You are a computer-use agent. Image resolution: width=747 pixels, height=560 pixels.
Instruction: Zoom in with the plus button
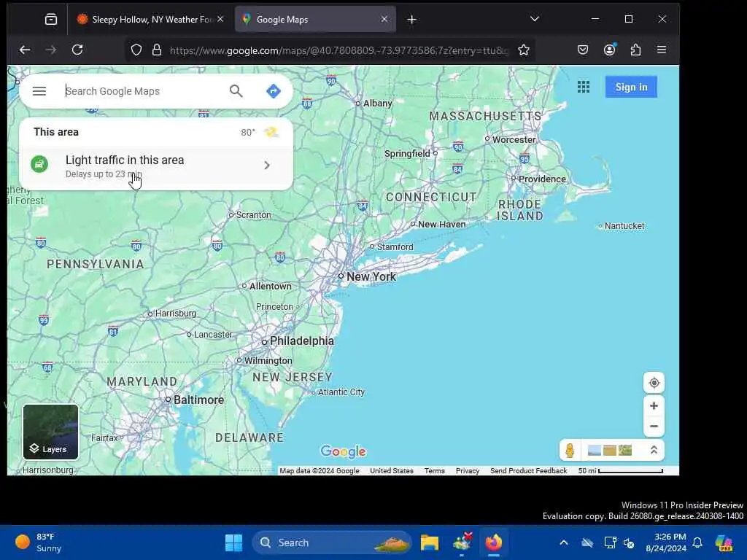(x=654, y=405)
